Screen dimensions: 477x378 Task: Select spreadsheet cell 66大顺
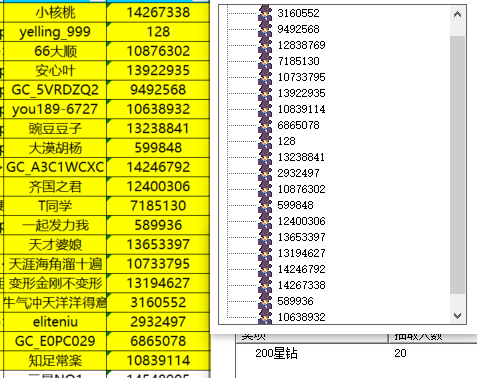point(55,51)
